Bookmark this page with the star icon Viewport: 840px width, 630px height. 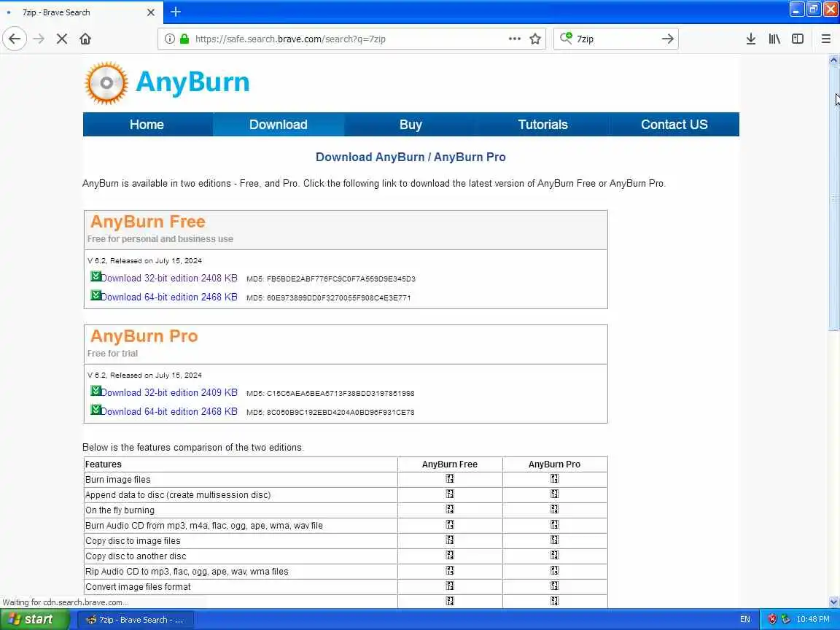pyautogui.click(x=534, y=39)
